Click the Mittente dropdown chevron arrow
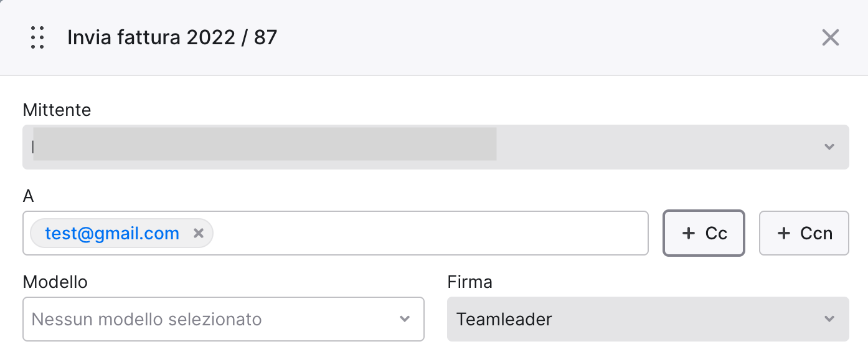868x349 pixels. pyautogui.click(x=829, y=147)
